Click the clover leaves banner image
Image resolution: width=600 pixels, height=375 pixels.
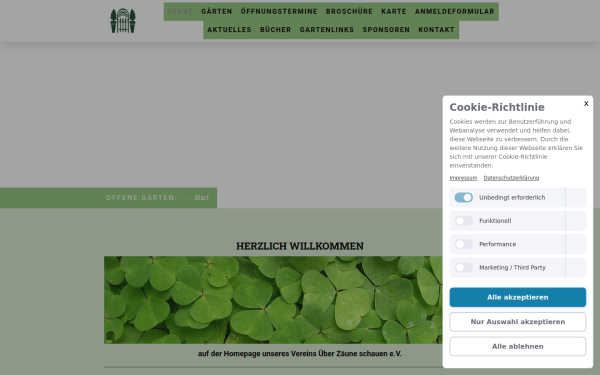click(273, 300)
